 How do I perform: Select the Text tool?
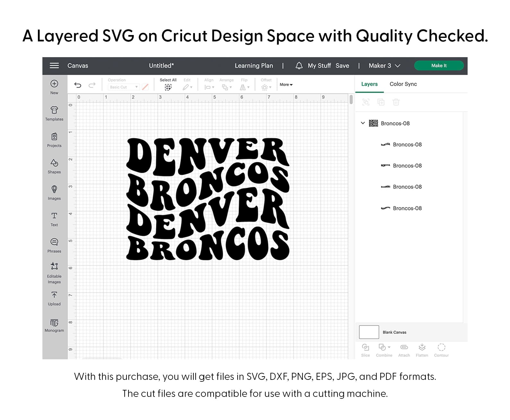point(54,219)
